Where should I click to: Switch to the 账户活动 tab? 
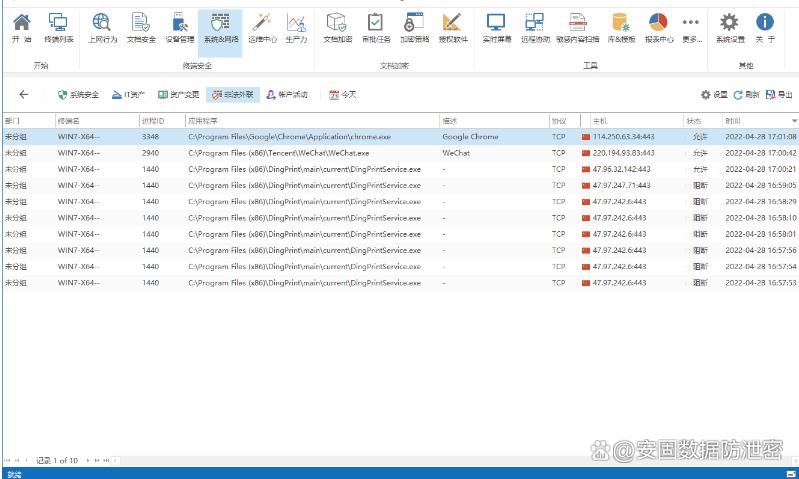pos(287,95)
